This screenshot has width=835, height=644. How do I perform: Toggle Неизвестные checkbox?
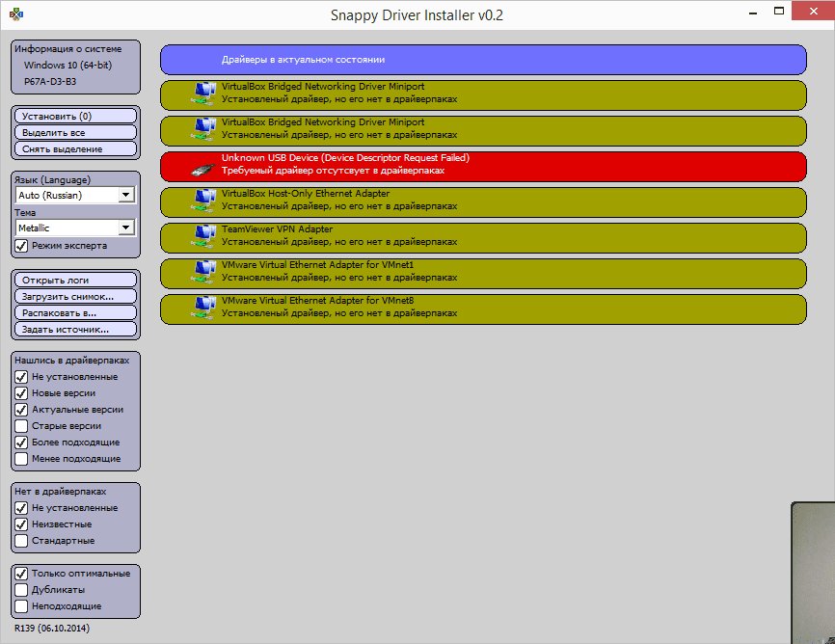click(21, 524)
